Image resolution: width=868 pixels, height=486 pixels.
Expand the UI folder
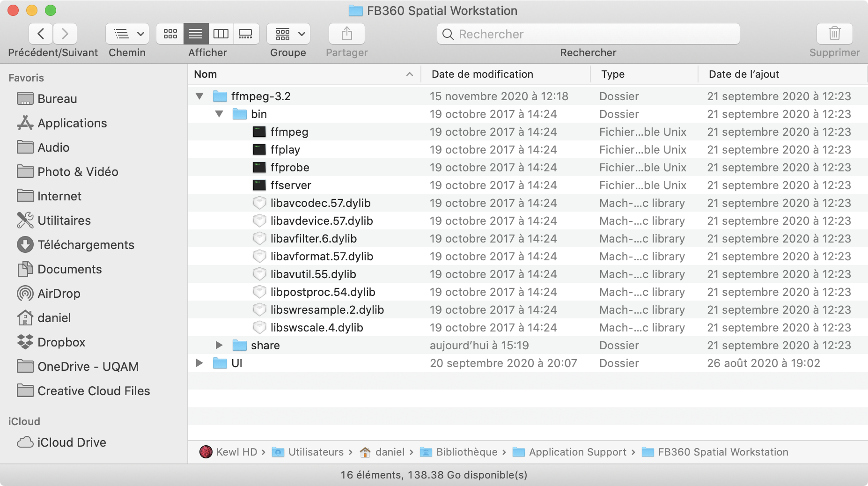point(199,363)
